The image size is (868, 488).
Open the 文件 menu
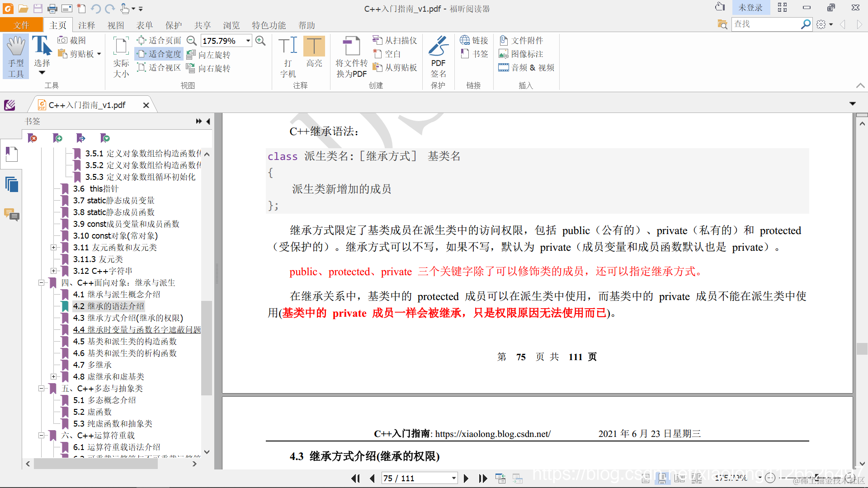(x=21, y=25)
